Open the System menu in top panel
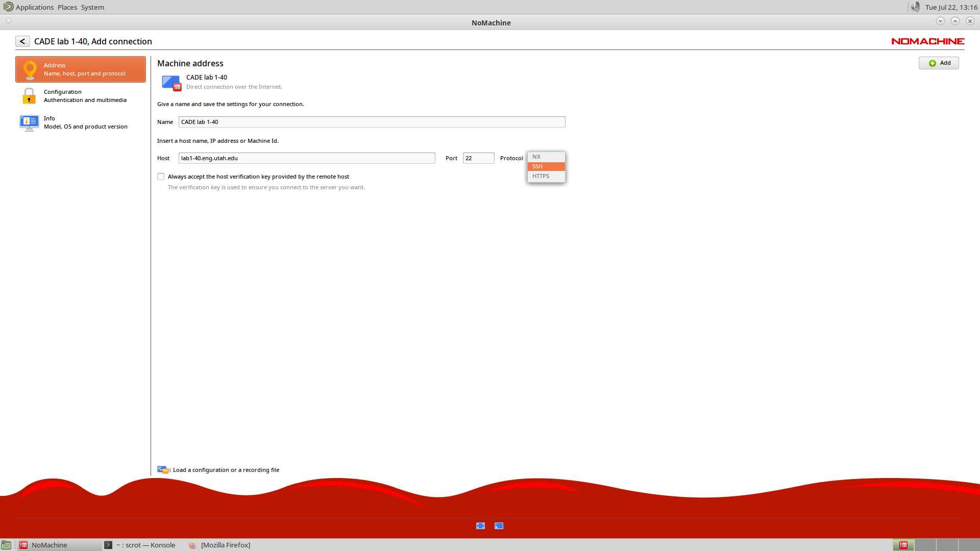This screenshot has width=980, height=551. point(92,7)
